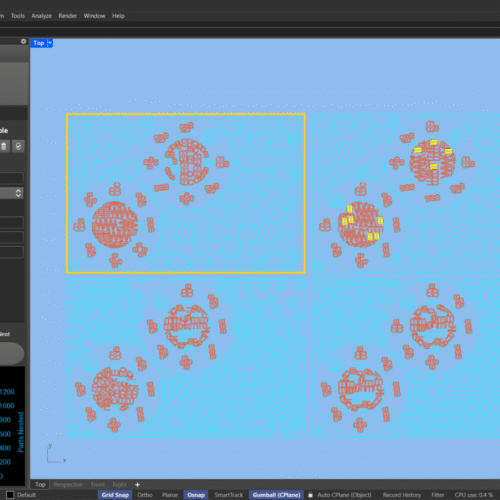This screenshot has width=500, height=500.
Task: Click the stepper arrows on the panel combo box
Action: pyautogui.click(x=18, y=193)
